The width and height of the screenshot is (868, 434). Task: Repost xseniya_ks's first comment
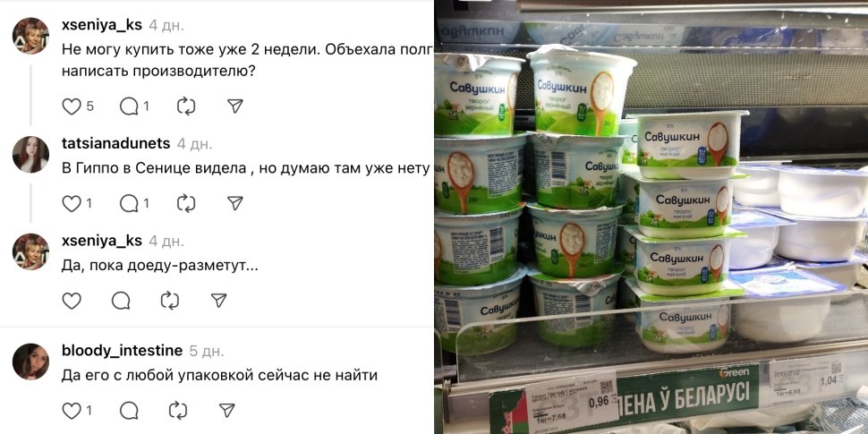click(x=186, y=106)
